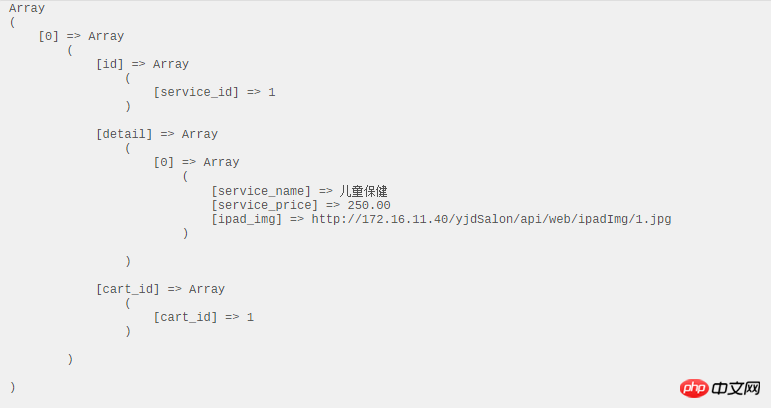771x408 pixels.
Task: Click the outermost [0] key
Action: (49, 36)
